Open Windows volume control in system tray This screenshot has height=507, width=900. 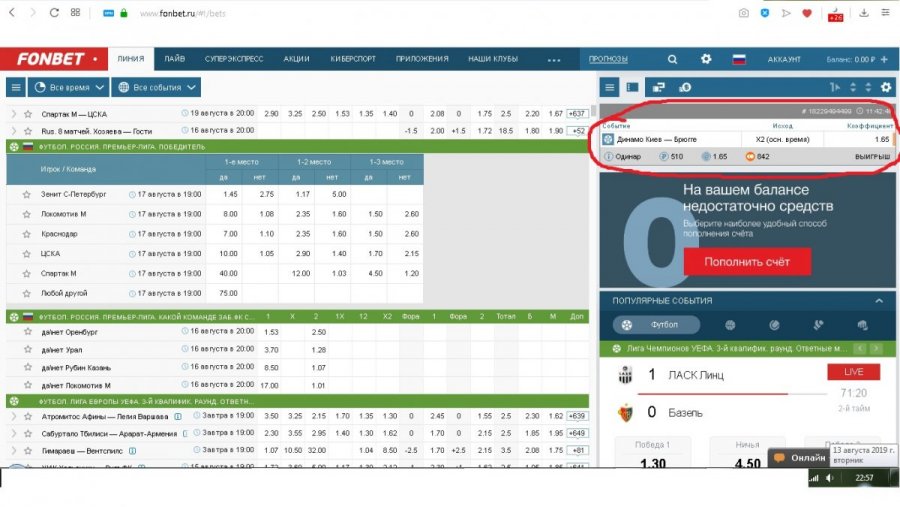click(x=829, y=478)
